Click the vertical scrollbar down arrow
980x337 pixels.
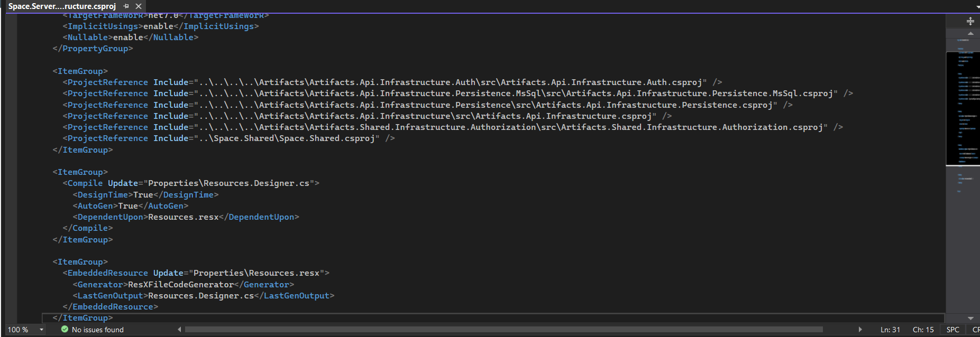970,318
